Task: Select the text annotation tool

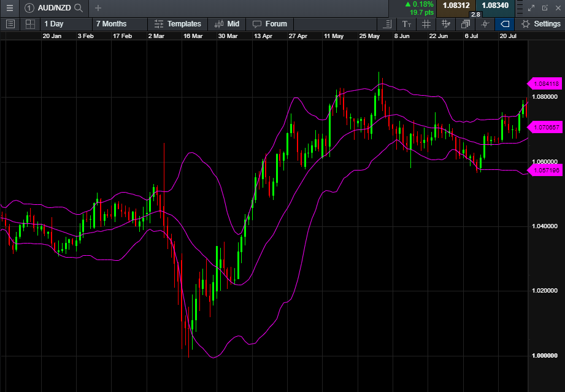Action: coord(407,24)
